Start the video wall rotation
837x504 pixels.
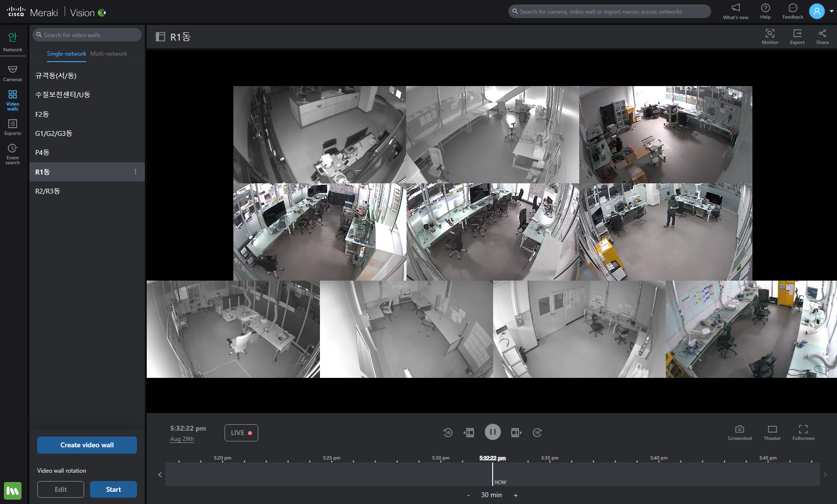pyautogui.click(x=113, y=489)
